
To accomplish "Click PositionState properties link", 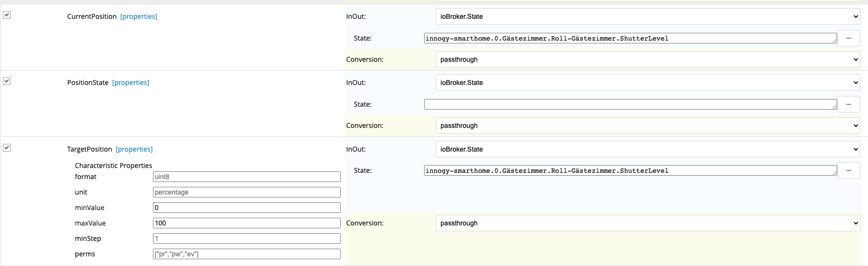I will pos(130,83).
